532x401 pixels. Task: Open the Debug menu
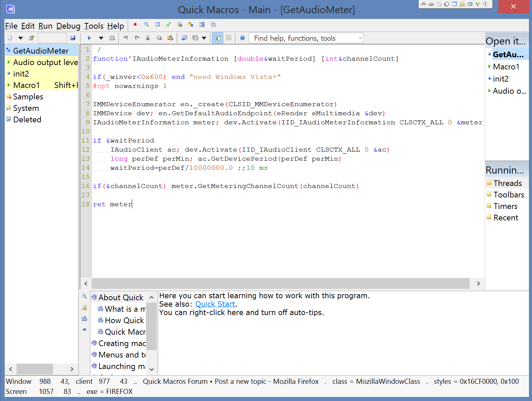pyautogui.click(x=68, y=26)
